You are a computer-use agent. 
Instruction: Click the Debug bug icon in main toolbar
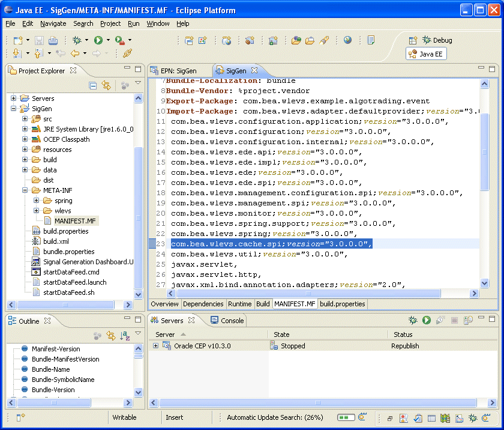[x=77, y=40]
